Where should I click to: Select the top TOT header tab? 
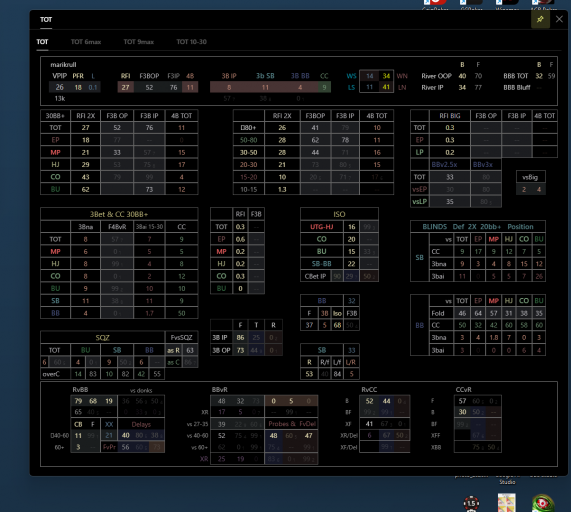coord(46,20)
